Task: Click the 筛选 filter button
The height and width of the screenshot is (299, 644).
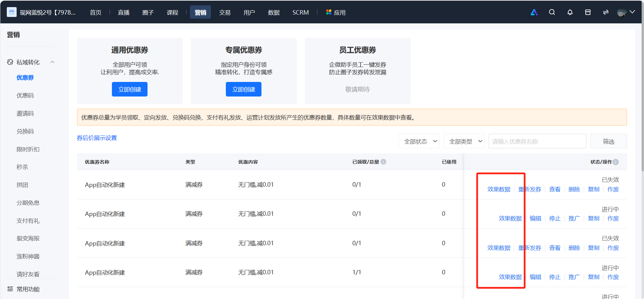Action: click(x=608, y=141)
